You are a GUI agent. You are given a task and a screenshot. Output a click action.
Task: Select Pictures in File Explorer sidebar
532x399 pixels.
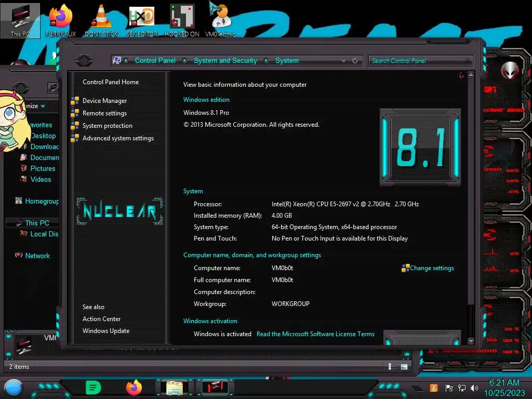click(43, 169)
